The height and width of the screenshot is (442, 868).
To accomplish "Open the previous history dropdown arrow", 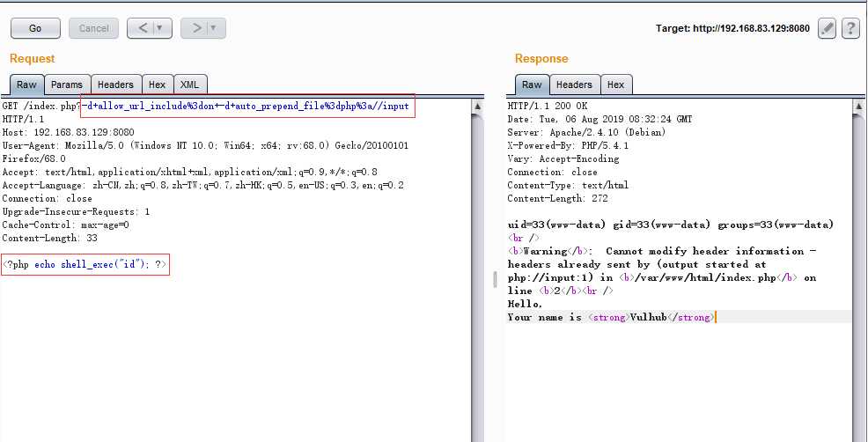I will click(160, 28).
